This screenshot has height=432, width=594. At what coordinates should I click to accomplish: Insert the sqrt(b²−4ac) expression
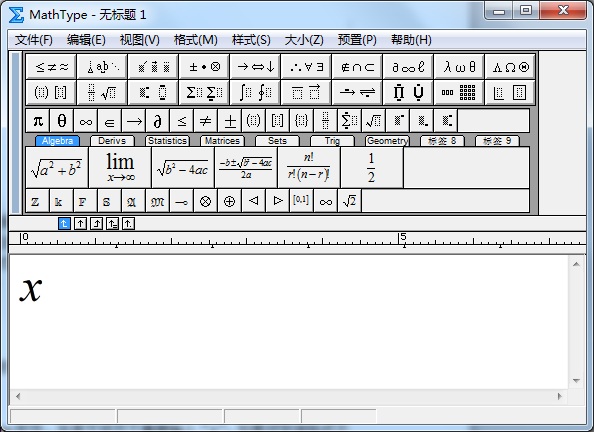[183, 167]
